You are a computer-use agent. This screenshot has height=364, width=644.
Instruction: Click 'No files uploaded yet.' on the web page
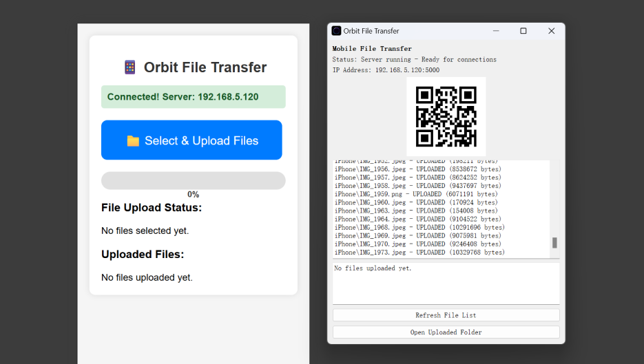(147, 277)
